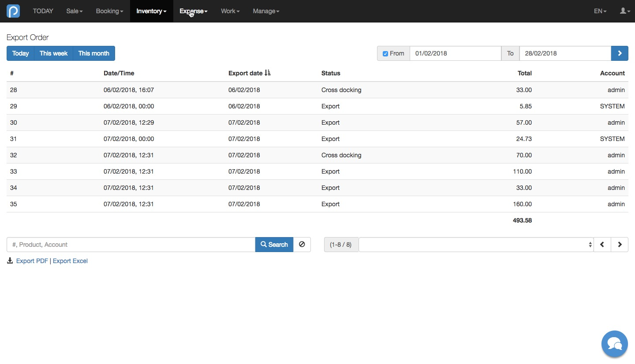Click Cross docking status of order 28
The image size is (635, 364).
(341, 90)
